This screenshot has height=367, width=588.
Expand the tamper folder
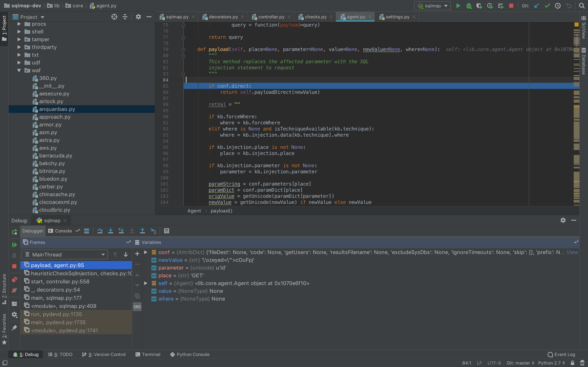click(x=19, y=39)
